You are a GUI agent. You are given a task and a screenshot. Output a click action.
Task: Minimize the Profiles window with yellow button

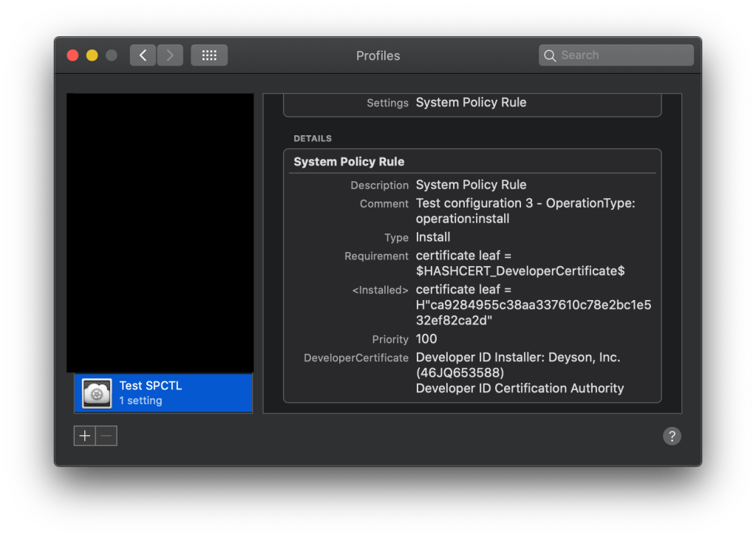pos(92,55)
